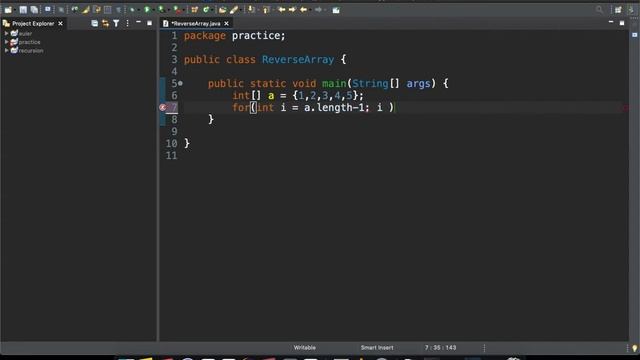The height and width of the screenshot is (360, 640).
Task: Open Project Explorer view menu dots
Action: pyautogui.click(x=127, y=24)
